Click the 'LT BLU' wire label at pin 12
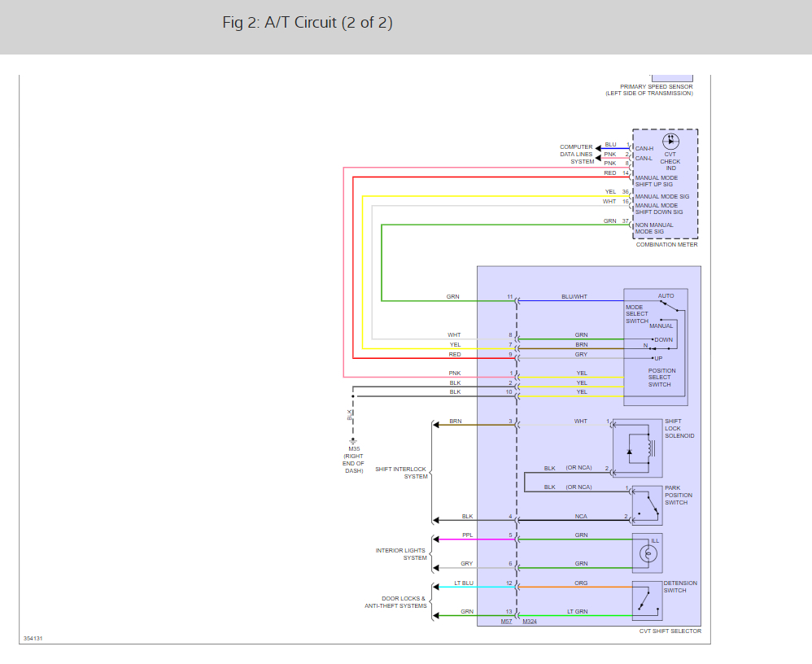The height and width of the screenshot is (664, 812). pyautogui.click(x=464, y=583)
